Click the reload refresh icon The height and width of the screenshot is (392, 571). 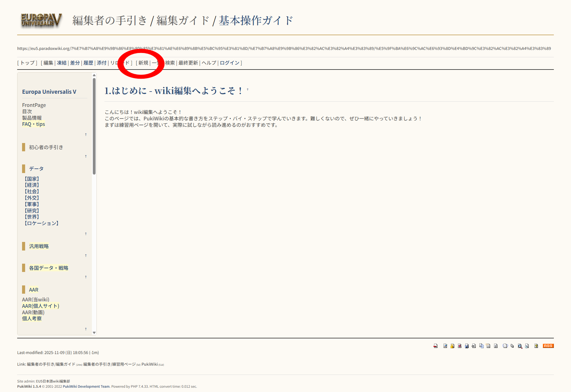[x=495, y=346]
